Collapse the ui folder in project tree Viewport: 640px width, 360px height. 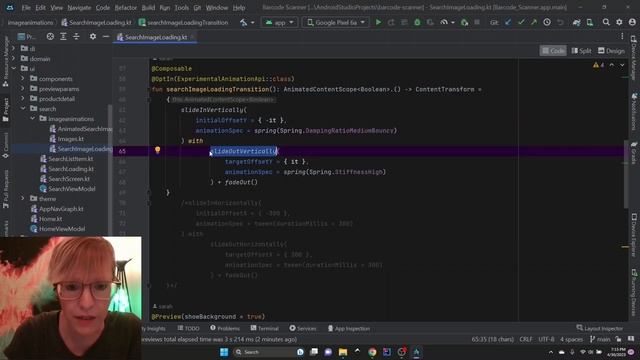tap(13, 69)
